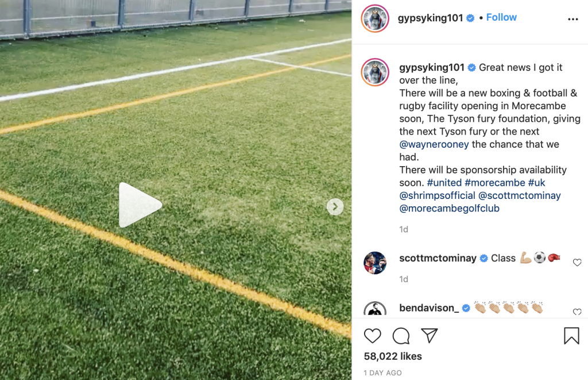Open bendavison_ username link
The image size is (588, 380).
tap(429, 308)
